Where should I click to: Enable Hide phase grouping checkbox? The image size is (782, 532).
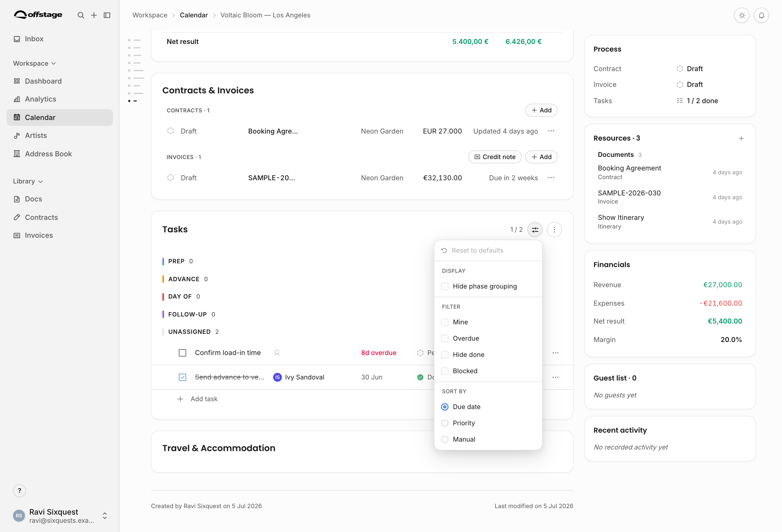[444, 286]
